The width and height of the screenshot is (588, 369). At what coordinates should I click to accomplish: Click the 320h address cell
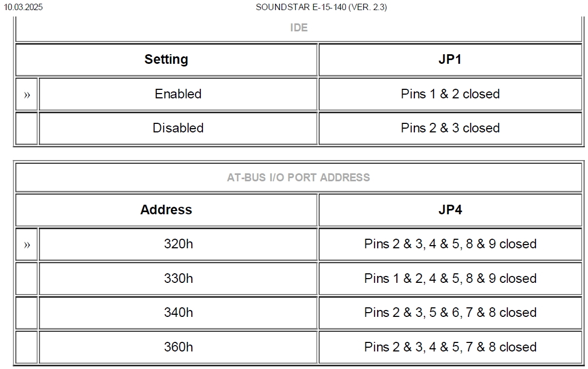point(178,244)
